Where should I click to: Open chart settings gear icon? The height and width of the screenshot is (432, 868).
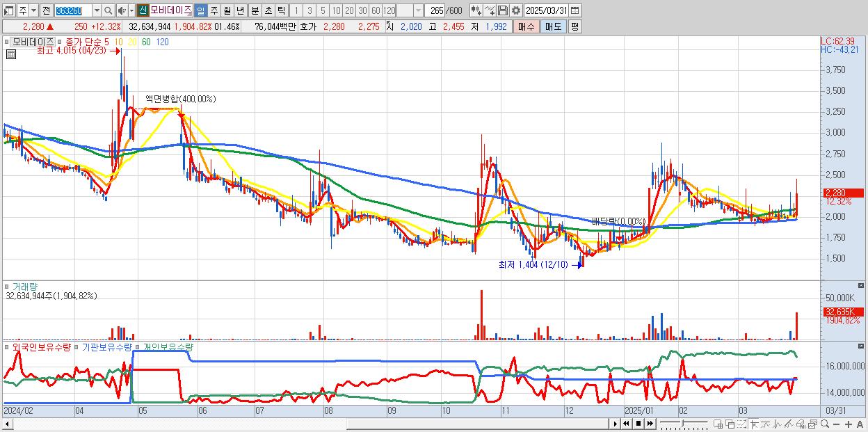(516, 10)
